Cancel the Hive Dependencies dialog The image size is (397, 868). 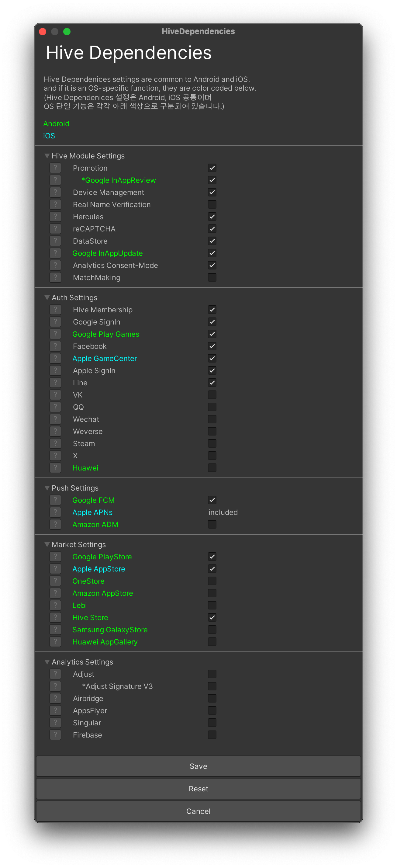coord(198,811)
